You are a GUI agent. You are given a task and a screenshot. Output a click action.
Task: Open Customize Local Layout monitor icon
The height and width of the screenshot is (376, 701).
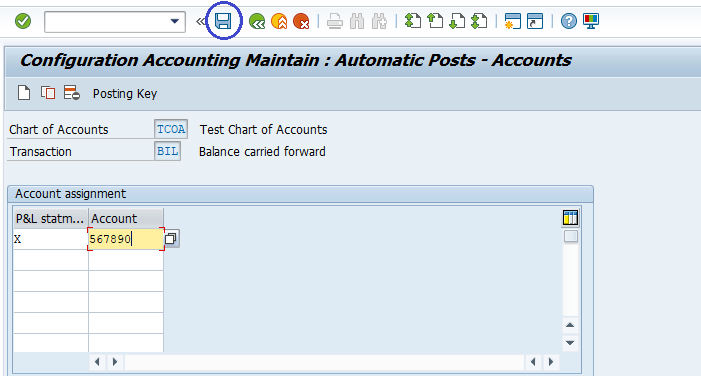(591, 21)
